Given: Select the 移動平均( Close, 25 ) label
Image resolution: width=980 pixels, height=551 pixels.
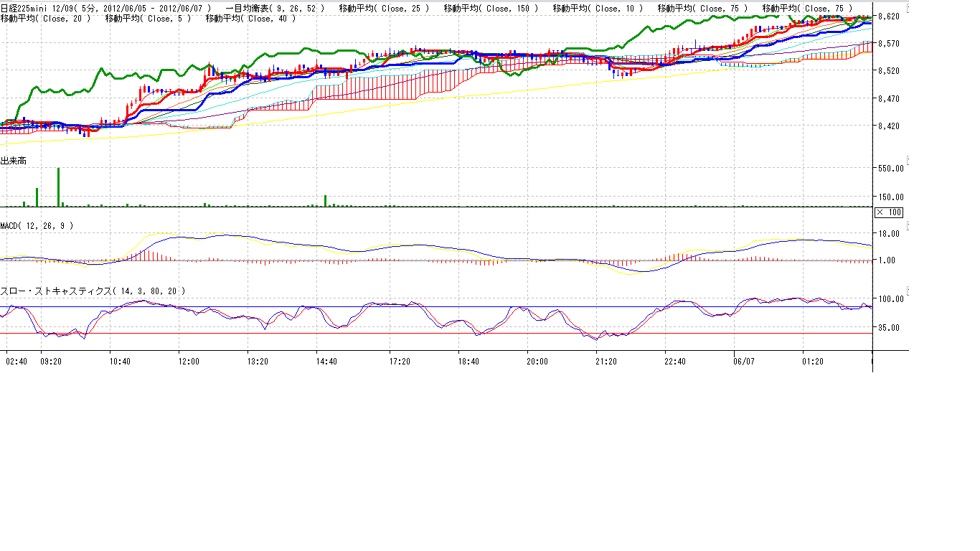Looking at the screenshot, I should [384, 8].
